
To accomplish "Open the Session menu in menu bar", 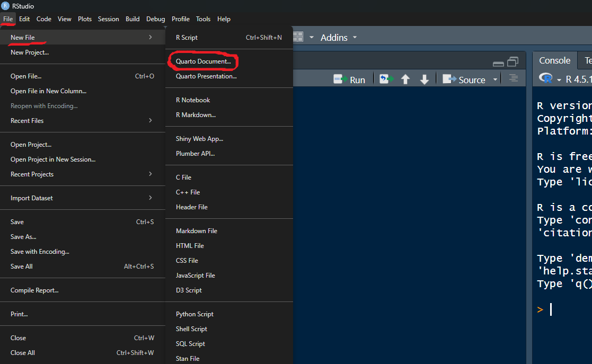I will tap(108, 19).
